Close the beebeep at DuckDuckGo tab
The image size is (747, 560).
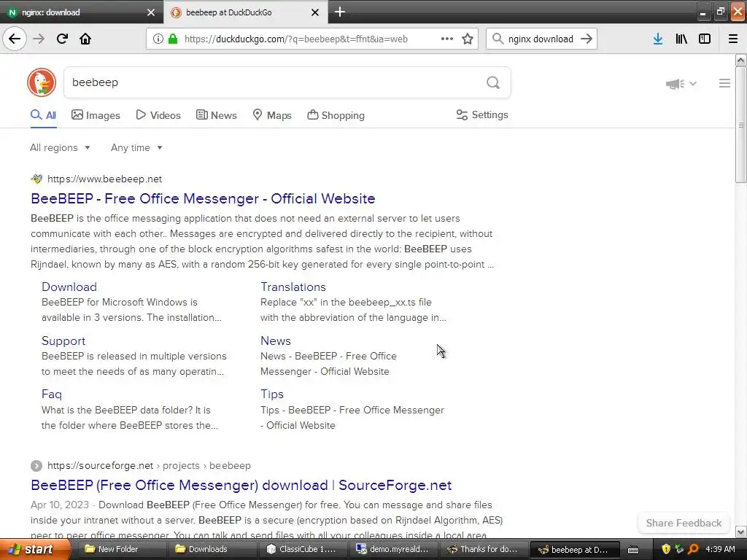pyautogui.click(x=315, y=12)
